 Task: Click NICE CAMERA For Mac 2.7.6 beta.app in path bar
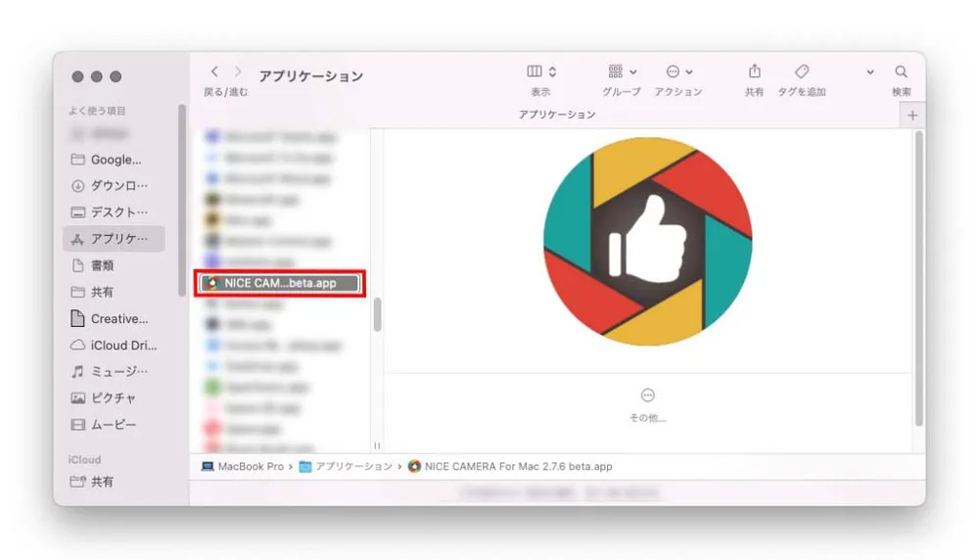pyautogui.click(x=510, y=466)
